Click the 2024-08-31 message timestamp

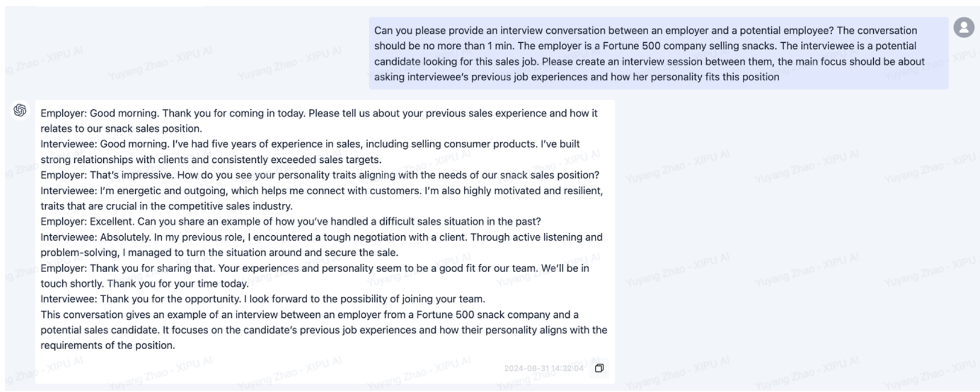pyautogui.click(x=543, y=368)
